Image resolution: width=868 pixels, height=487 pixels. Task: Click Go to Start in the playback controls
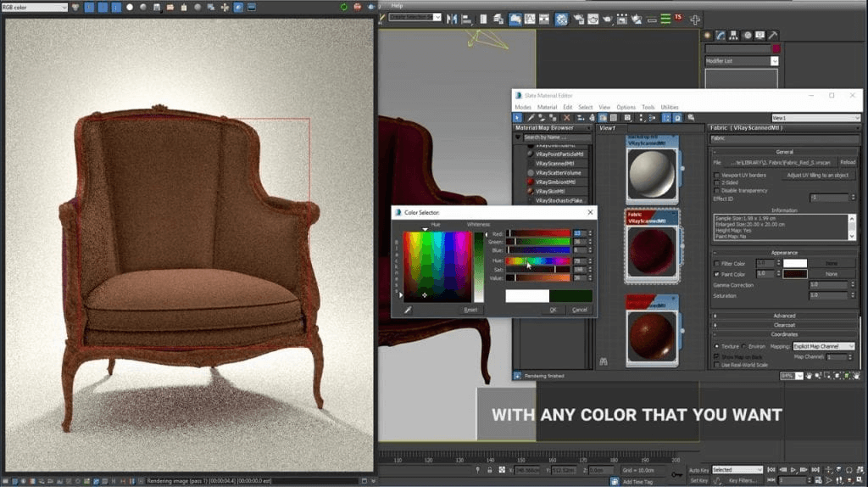[771, 470]
